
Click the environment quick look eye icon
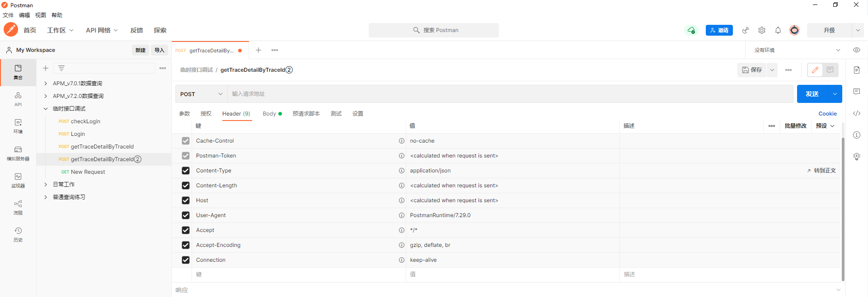[857, 50]
